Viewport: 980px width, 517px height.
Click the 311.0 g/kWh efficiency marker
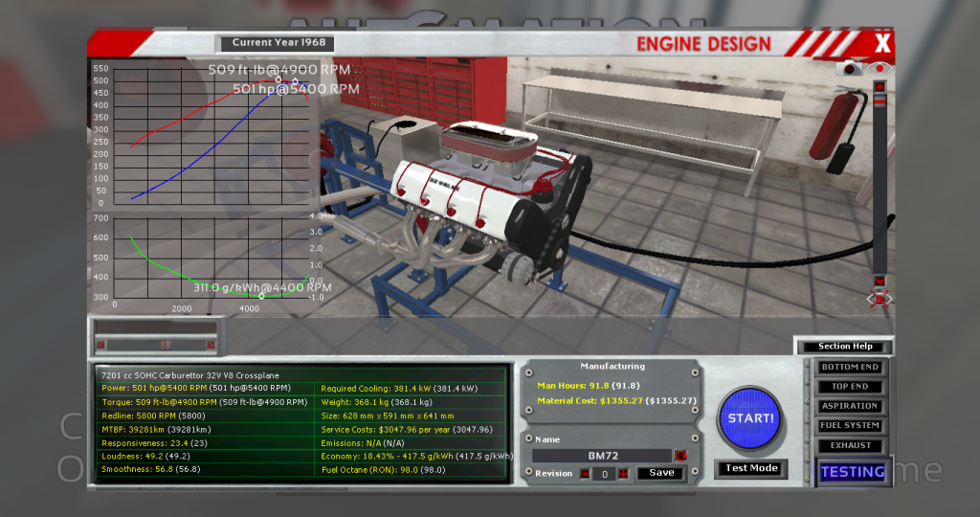pyautogui.click(x=262, y=296)
